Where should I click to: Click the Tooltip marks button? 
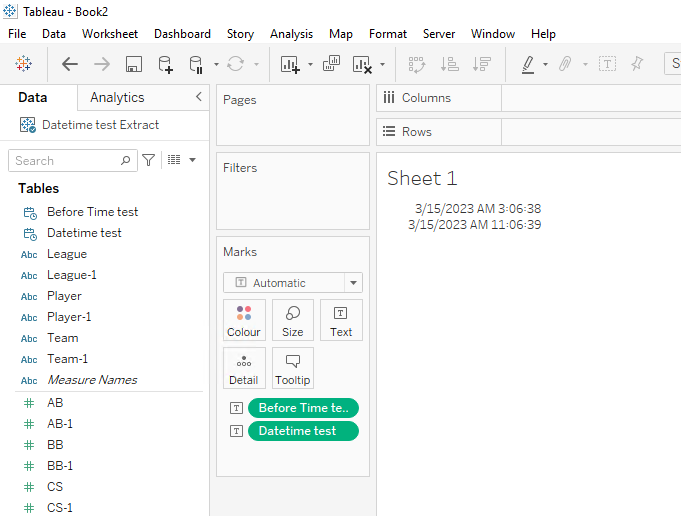point(292,368)
